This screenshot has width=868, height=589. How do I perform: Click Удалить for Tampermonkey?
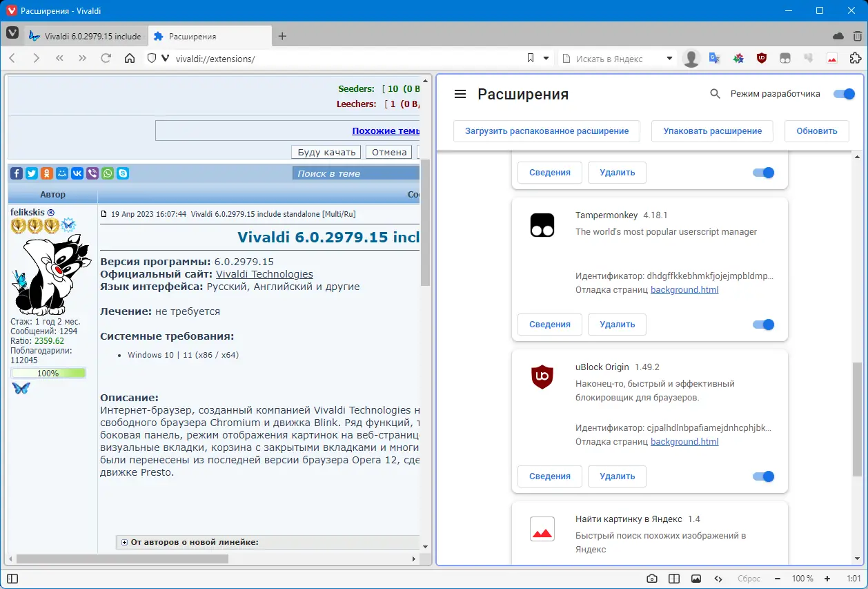617,325
